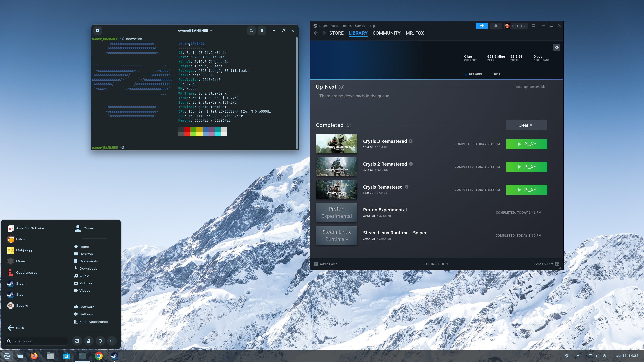Toggle NETWORK graph legend
This screenshot has height=362, width=644.
473,74
